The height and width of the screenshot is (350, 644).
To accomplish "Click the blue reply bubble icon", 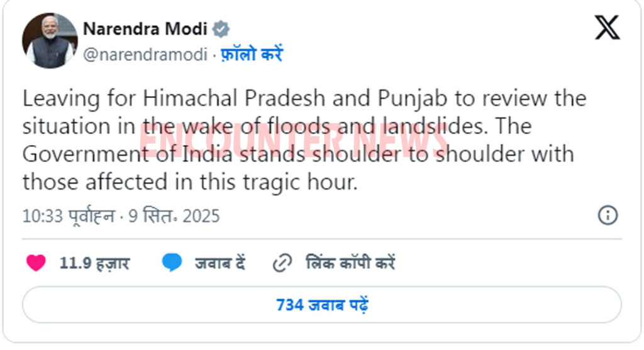I will (x=172, y=263).
